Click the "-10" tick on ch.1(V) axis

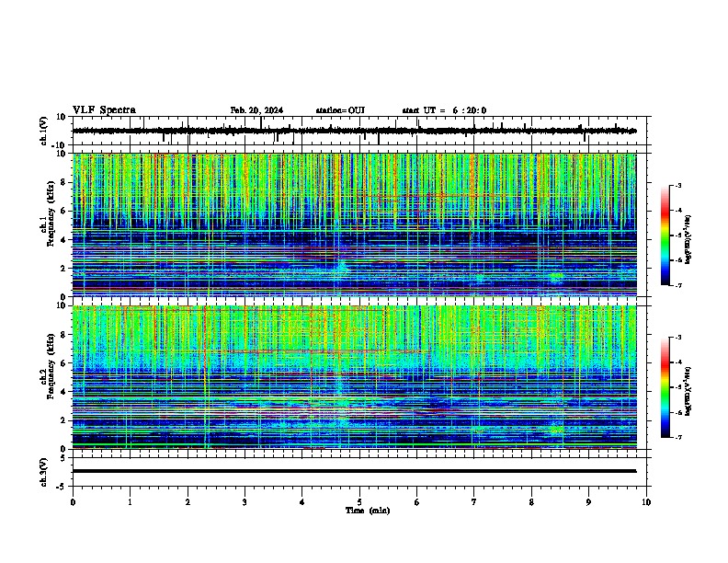point(60,145)
